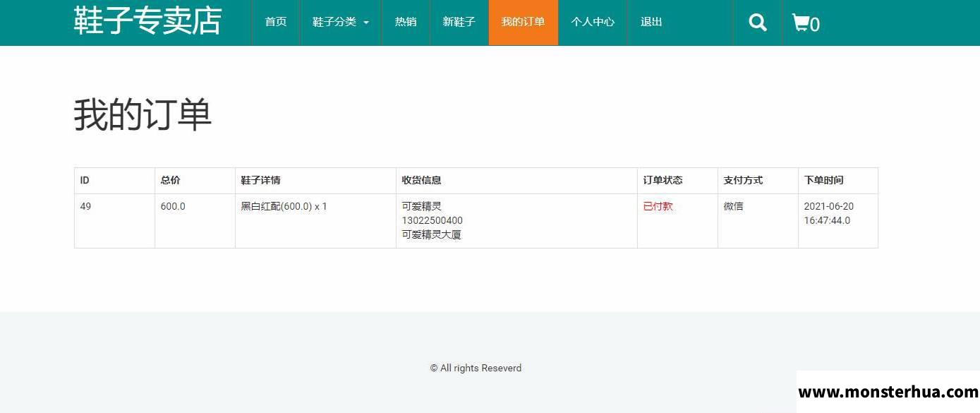Open the 热销 menu item

(406, 22)
